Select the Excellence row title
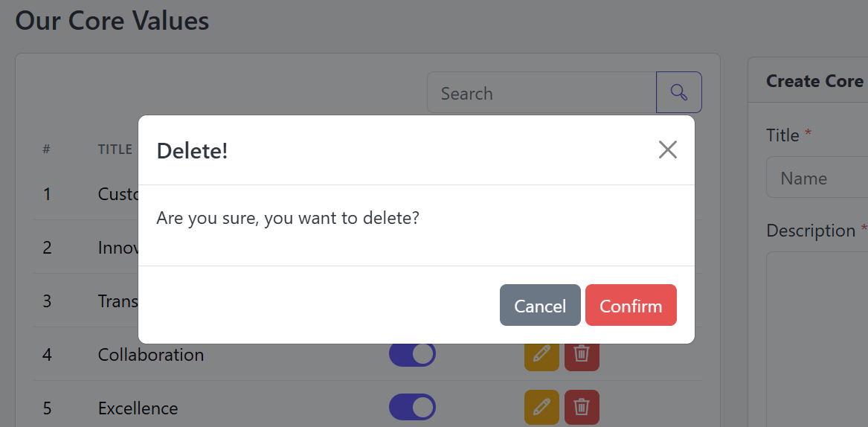 click(x=138, y=408)
